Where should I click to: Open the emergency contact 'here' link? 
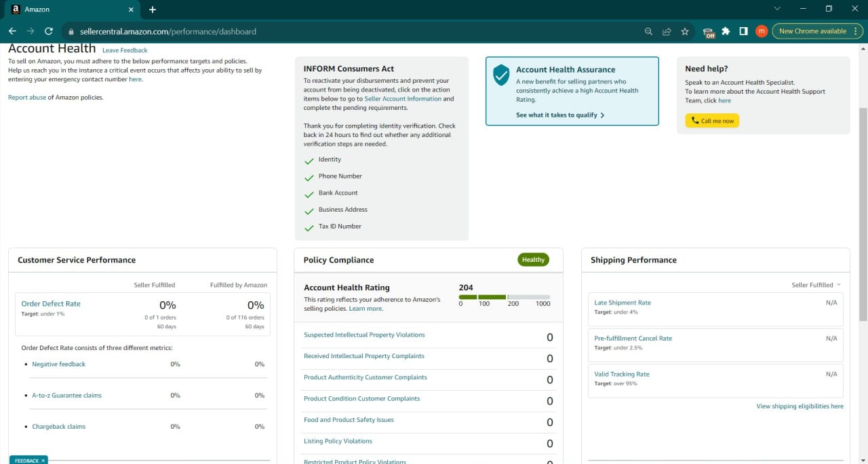[x=135, y=79]
